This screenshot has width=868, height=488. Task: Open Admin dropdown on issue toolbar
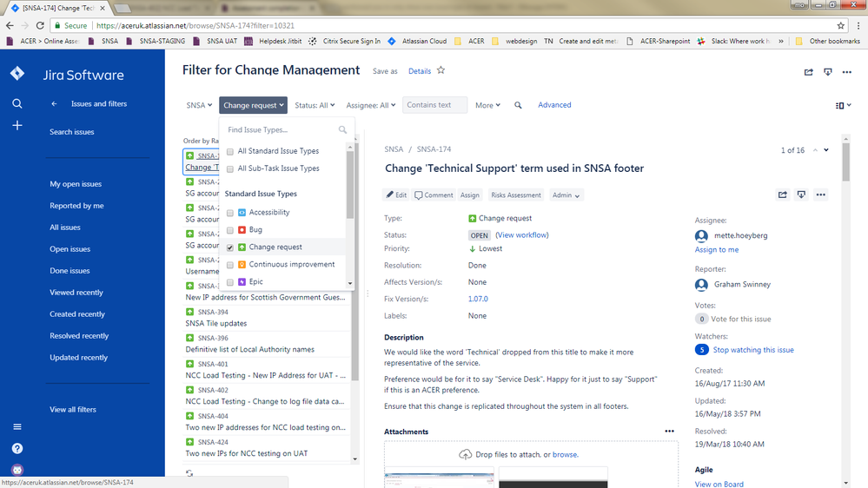point(566,195)
